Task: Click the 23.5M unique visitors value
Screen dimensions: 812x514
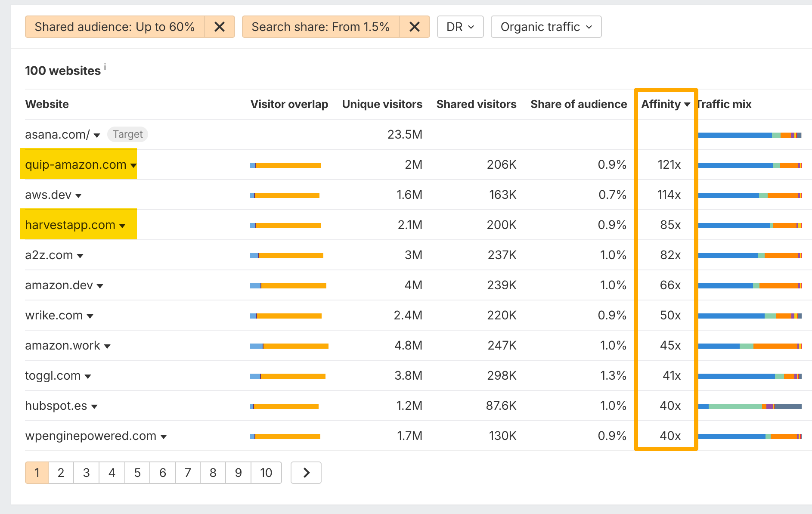Action: [405, 134]
